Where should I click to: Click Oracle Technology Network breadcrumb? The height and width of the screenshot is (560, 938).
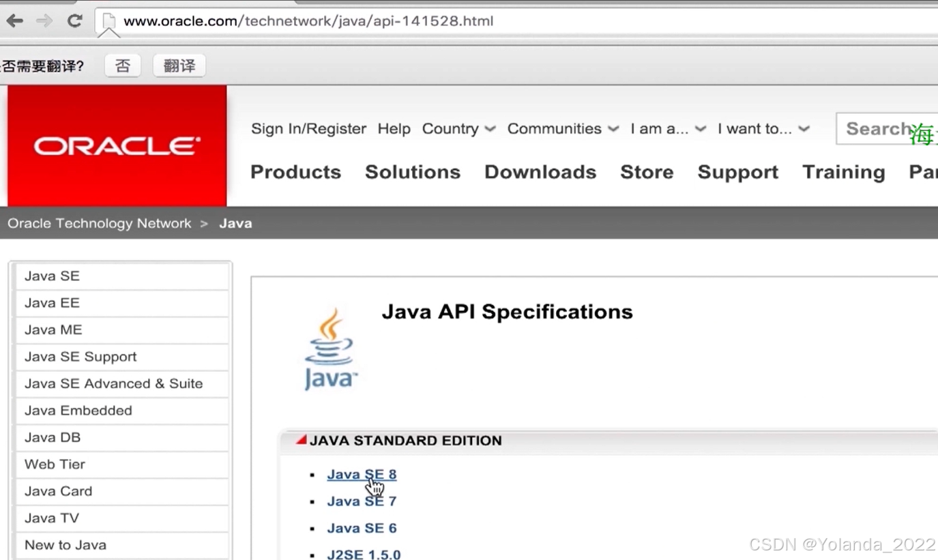[100, 224]
